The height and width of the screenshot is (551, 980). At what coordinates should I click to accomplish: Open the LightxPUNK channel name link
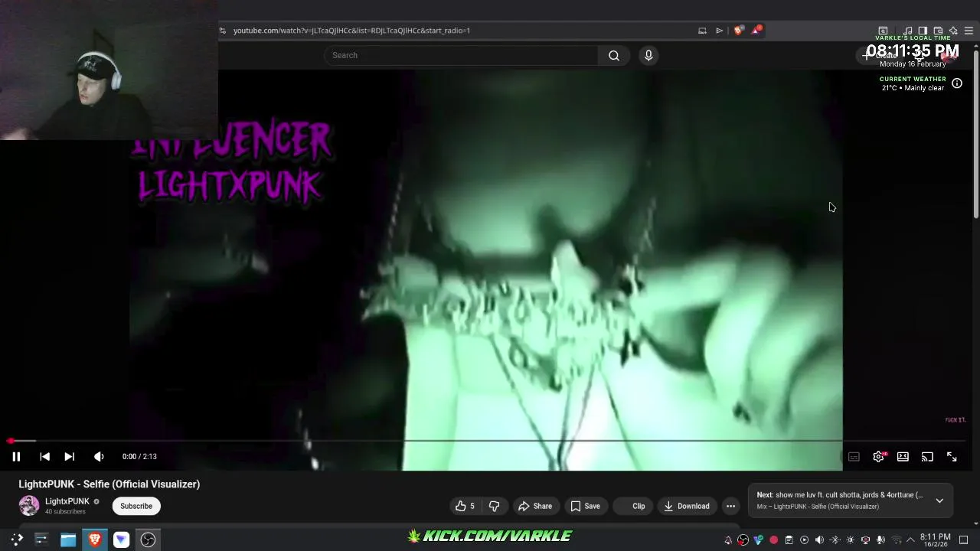click(67, 501)
